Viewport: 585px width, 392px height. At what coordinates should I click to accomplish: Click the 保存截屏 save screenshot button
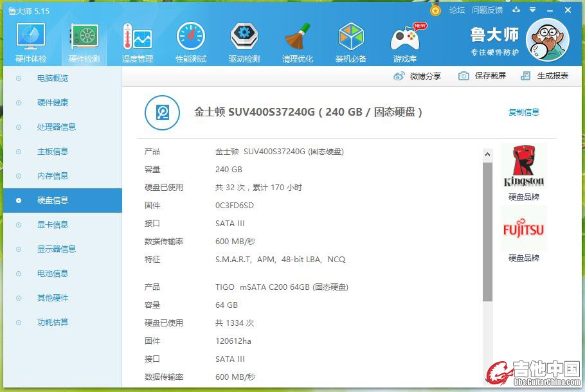pyautogui.click(x=483, y=76)
